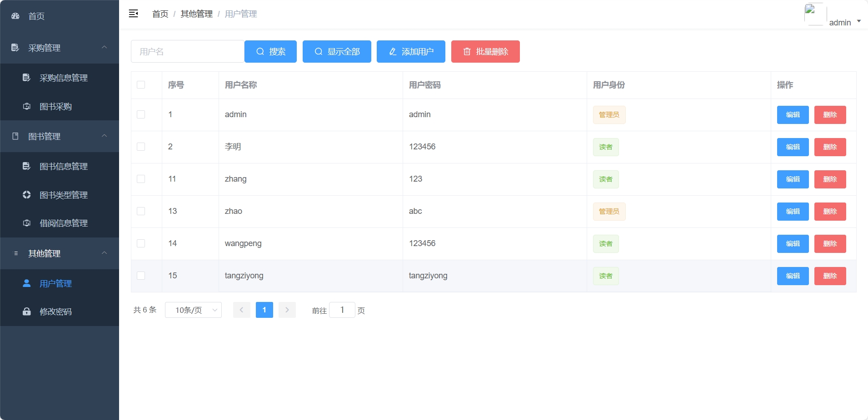This screenshot has height=420, width=868.
Task: Click the trash icon in 批量删除 button
Action: [x=467, y=51]
